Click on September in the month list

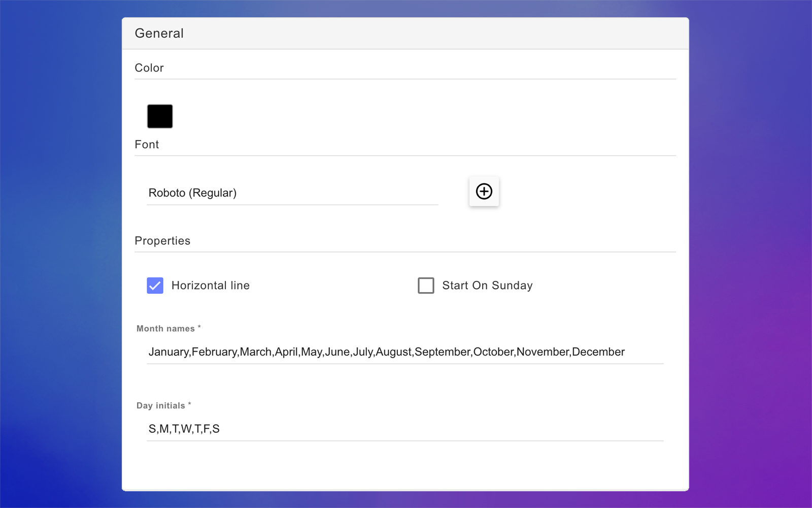(442, 352)
